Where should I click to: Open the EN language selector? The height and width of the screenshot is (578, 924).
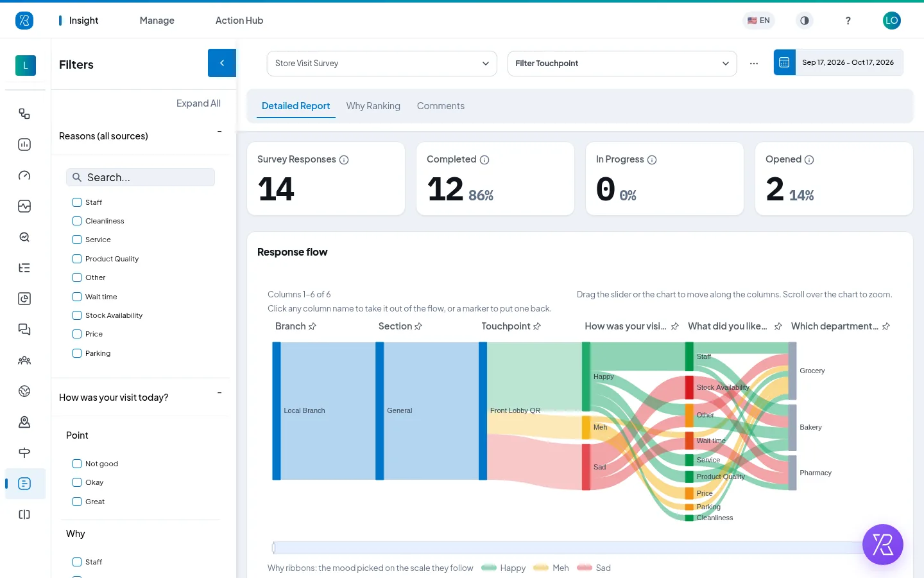pos(758,21)
